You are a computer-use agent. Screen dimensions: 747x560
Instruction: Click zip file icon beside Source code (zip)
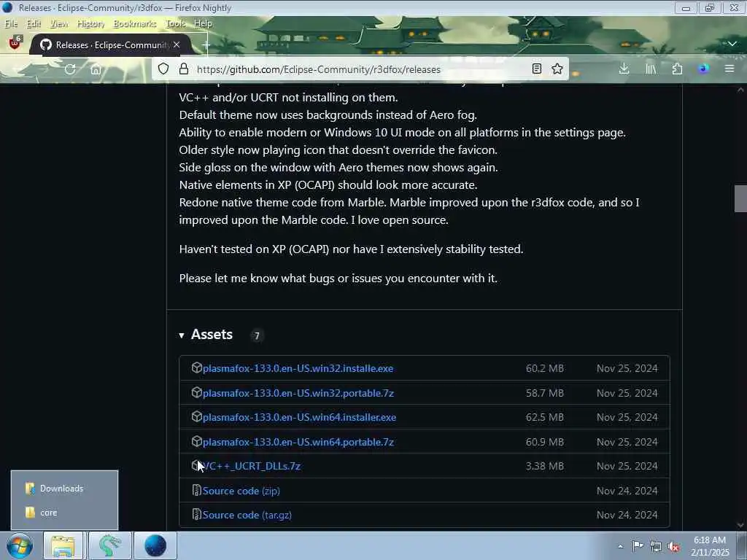(x=196, y=490)
